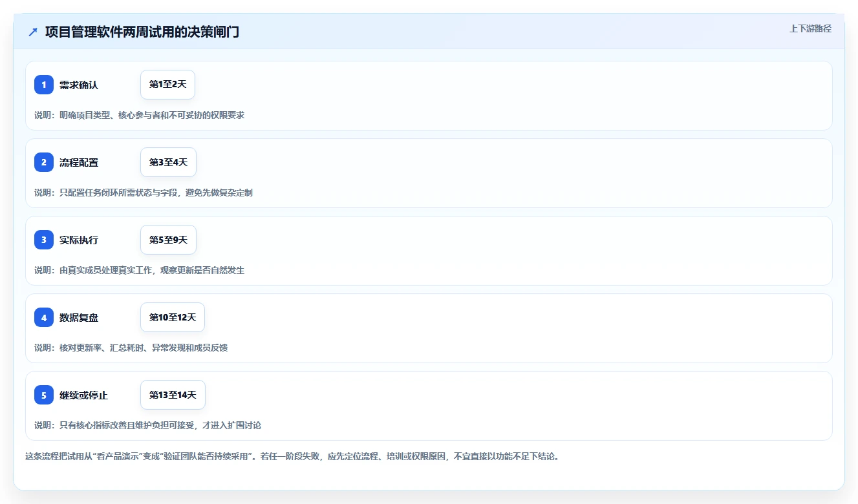Click the 第1至2天 pill

point(167,85)
